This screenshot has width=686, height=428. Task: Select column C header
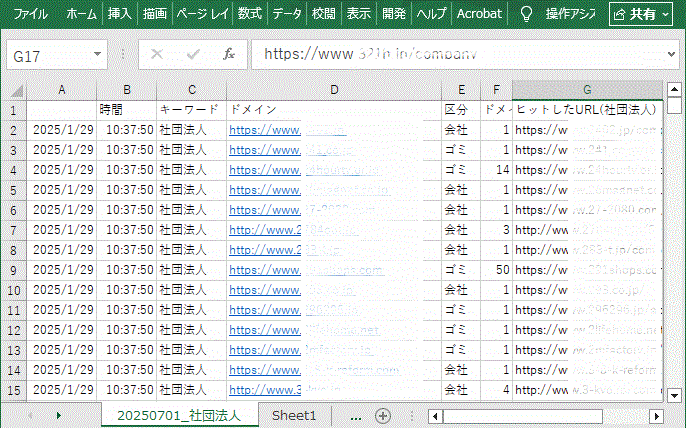click(192, 90)
